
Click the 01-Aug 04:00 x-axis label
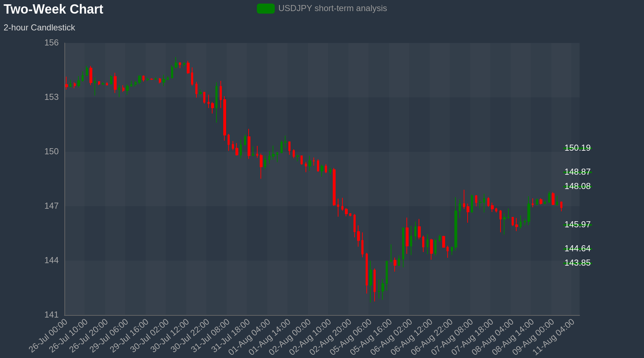(x=250, y=337)
